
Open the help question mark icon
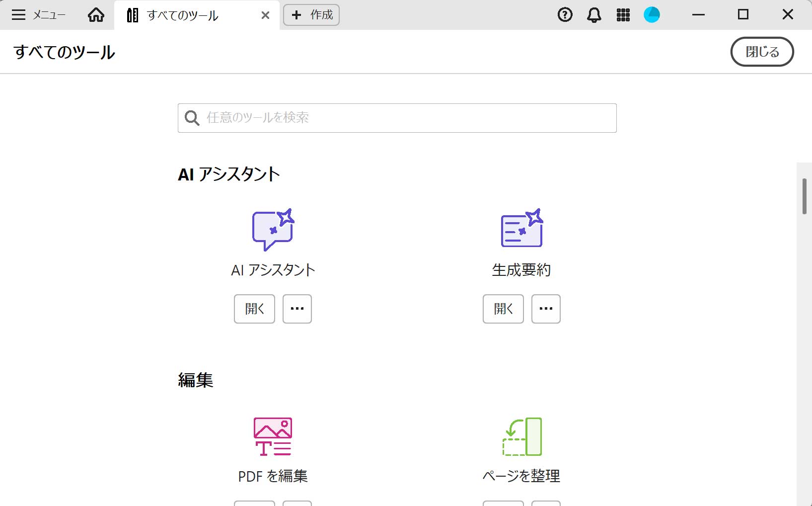coord(565,15)
